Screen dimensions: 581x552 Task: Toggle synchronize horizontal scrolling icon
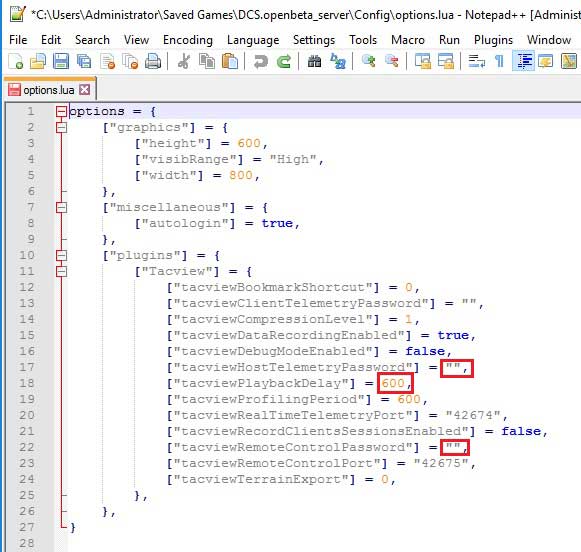446,61
